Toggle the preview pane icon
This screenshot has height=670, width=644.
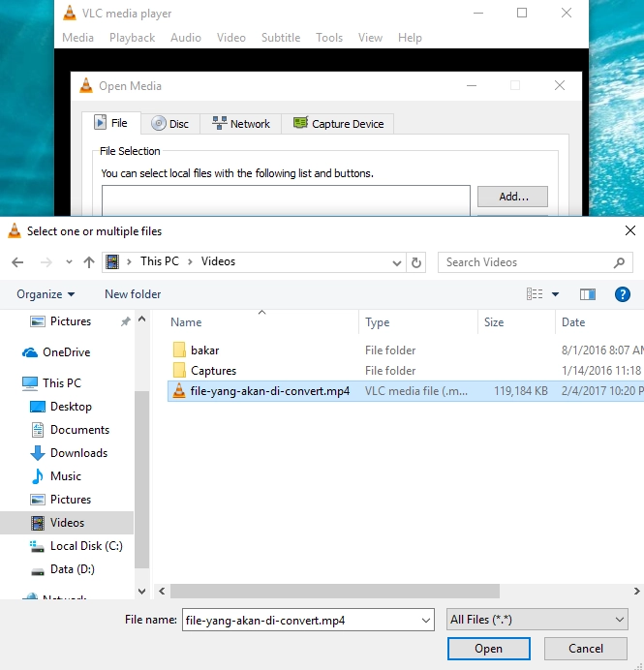tap(588, 294)
